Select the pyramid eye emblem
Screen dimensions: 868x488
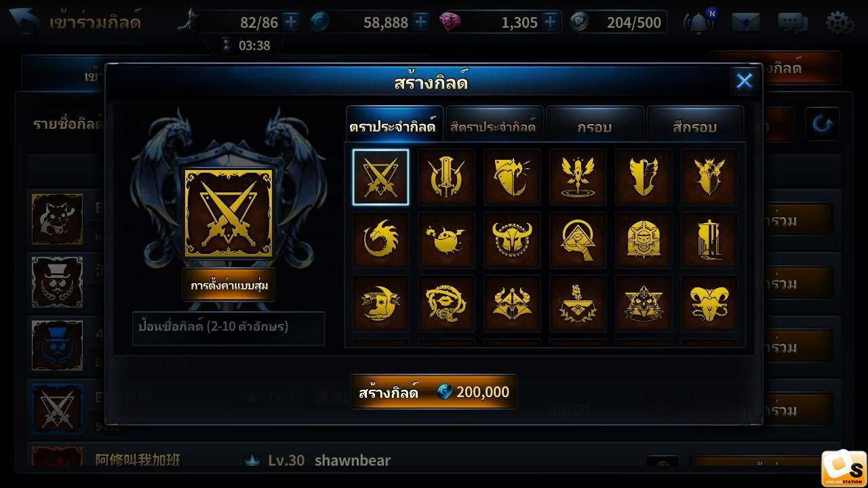578,240
